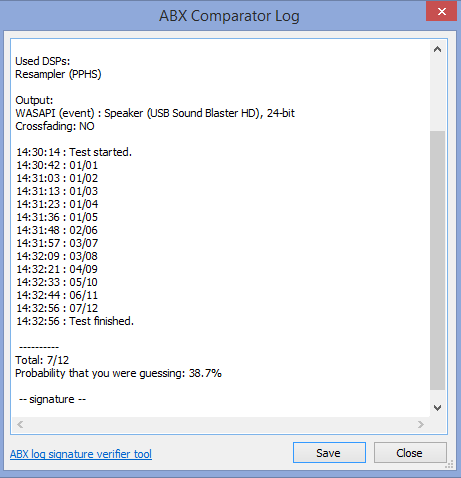Click the '14:32:44 : 06/11' entry
This screenshot has height=478, width=461.
(x=57, y=295)
